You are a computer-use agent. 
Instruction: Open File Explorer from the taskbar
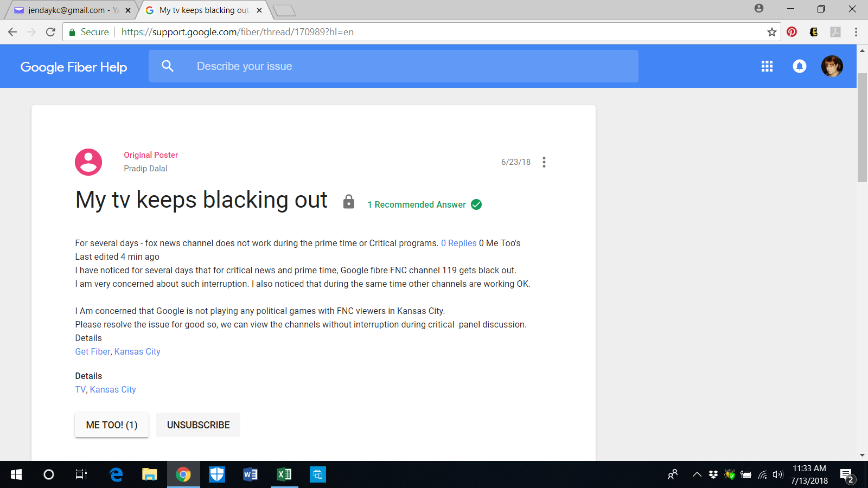pos(150,474)
